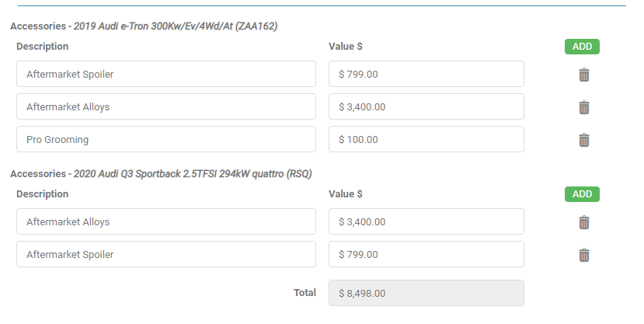Edit e-Tron spoiler $ 799.00 value field

point(426,75)
